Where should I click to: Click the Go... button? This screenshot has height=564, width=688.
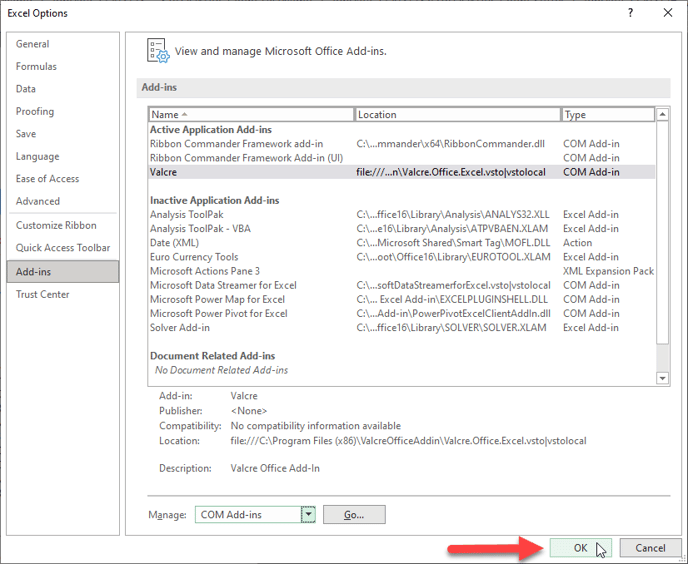(354, 514)
